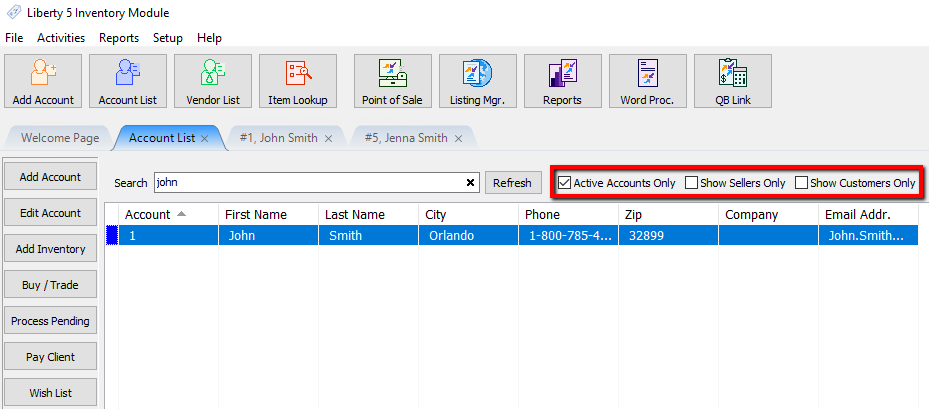Open the Activities menu

click(61, 38)
